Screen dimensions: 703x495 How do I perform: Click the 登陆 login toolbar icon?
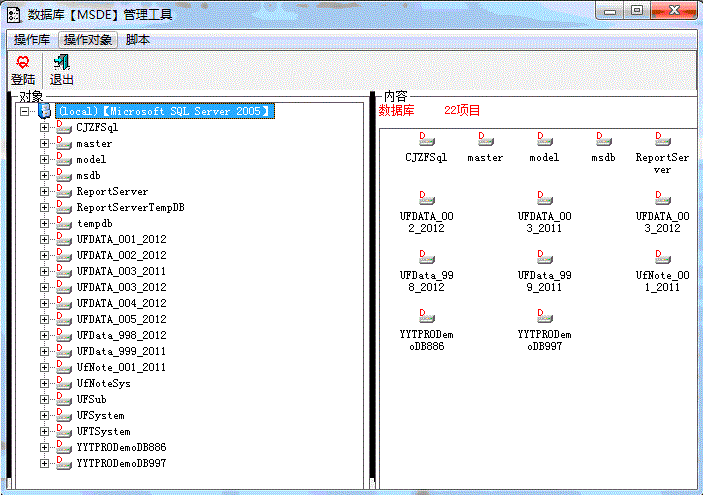[x=22, y=70]
